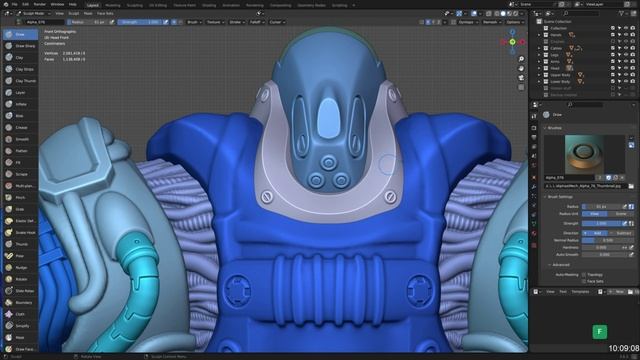Expand the Upper Body collection
Image resolution: width=640 pixels, height=360 pixels.
point(539,75)
